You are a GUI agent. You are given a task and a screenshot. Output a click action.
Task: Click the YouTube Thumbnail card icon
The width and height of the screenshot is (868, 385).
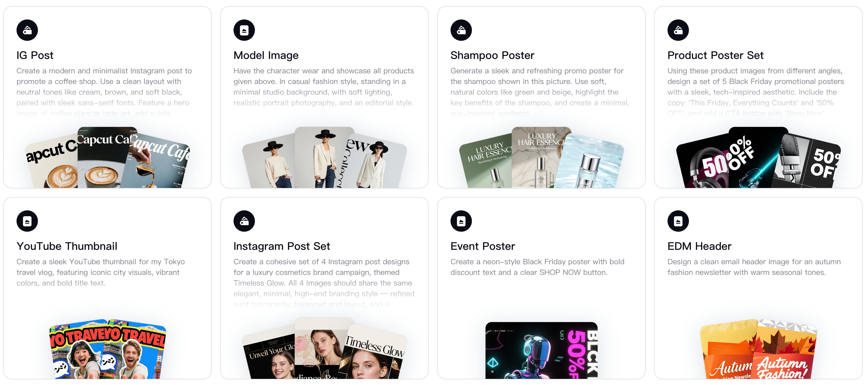pos(27,221)
